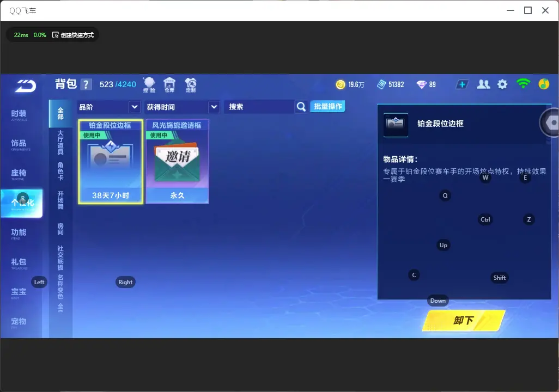Click the 创建快捷方式 shortcut icon
The height and width of the screenshot is (392, 559).
click(x=55, y=35)
